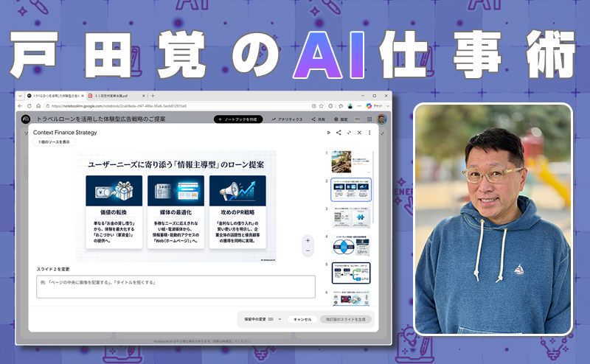This screenshot has height=364, width=590.
Task: Reload the current page
Action: tap(29, 106)
